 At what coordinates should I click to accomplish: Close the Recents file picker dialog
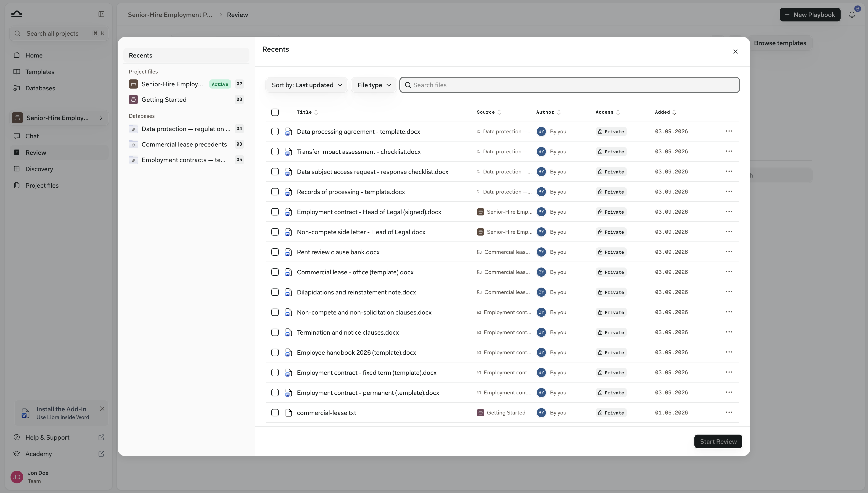point(735,51)
